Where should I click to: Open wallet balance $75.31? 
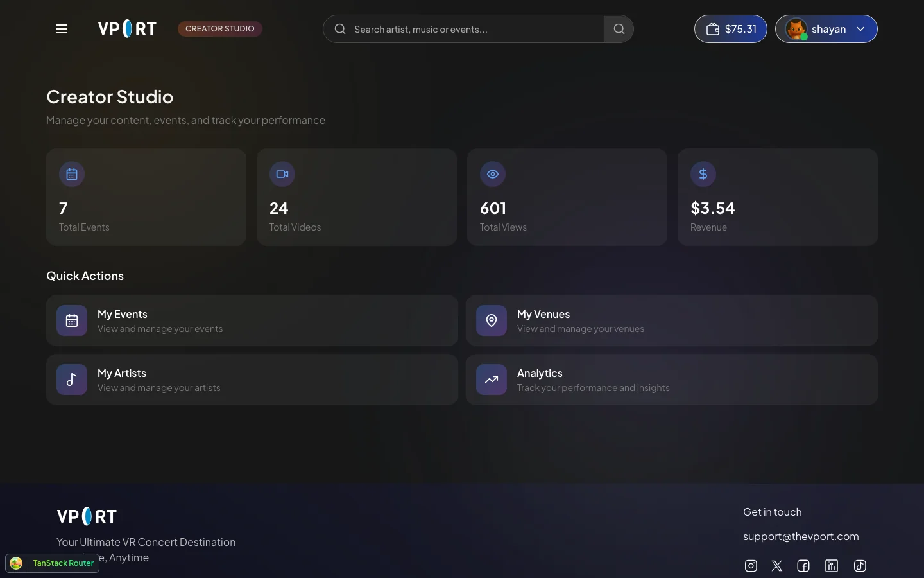pyautogui.click(x=731, y=29)
